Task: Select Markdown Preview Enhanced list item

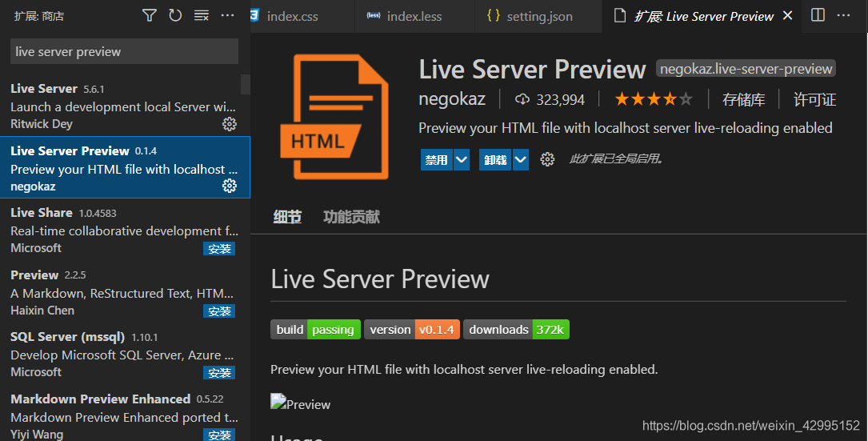Action: click(x=125, y=413)
